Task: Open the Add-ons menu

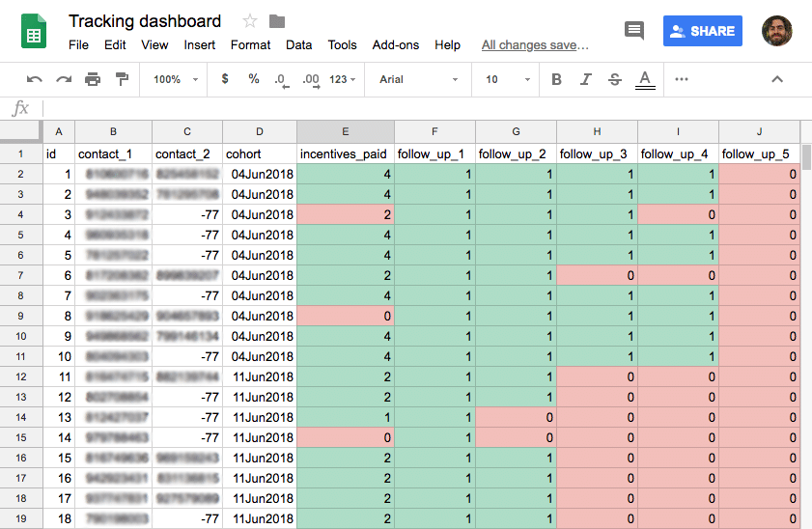Action: 396,45
